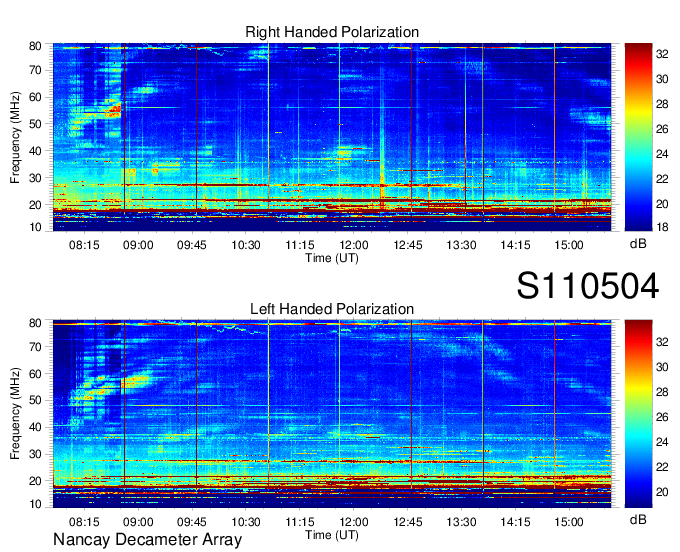
Task: Click 09:45 time tick of Right Handed plot
Action: point(192,245)
